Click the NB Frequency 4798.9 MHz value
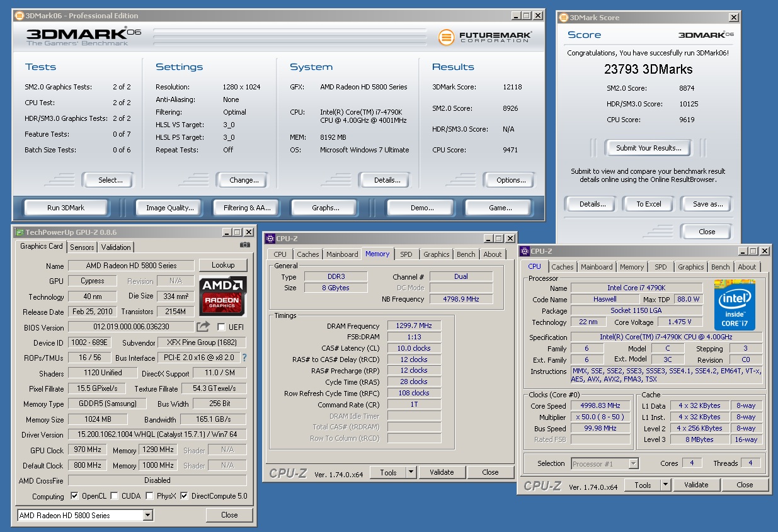 pyautogui.click(x=461, y=299)
